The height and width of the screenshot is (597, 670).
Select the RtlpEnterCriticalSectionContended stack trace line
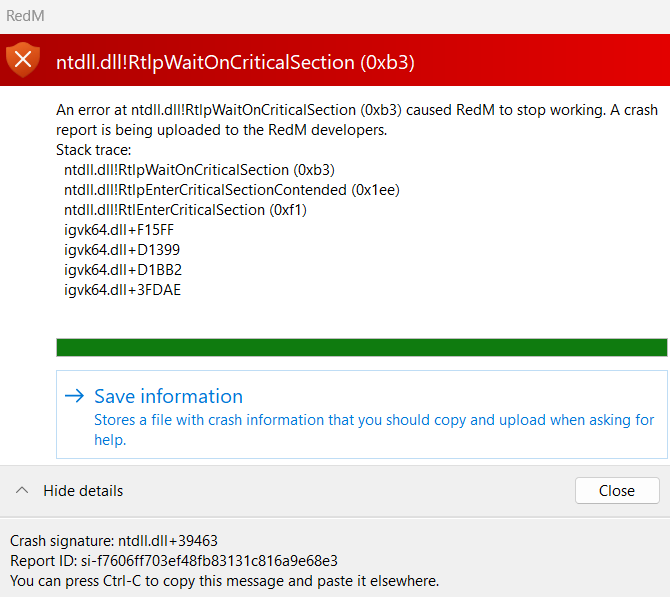point(232,190)
